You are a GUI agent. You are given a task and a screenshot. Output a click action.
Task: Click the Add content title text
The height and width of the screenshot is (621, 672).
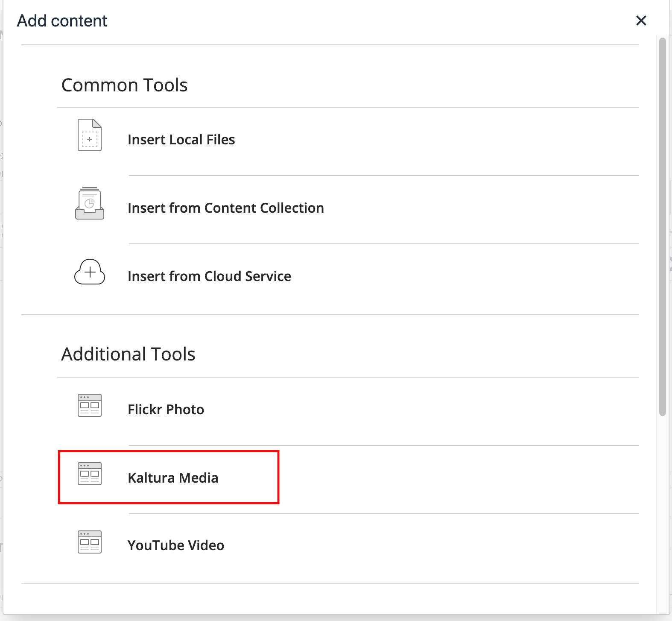(62, 21)
